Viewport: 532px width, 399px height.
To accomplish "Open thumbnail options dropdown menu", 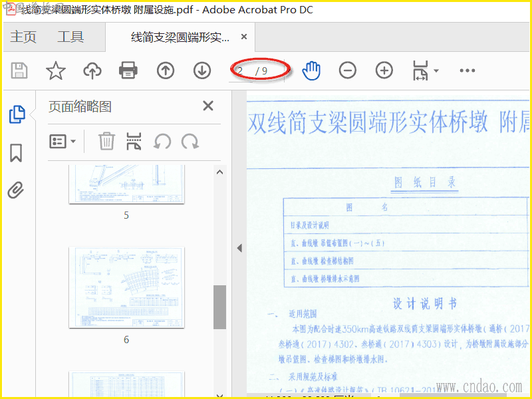I will tap(63, 142).
